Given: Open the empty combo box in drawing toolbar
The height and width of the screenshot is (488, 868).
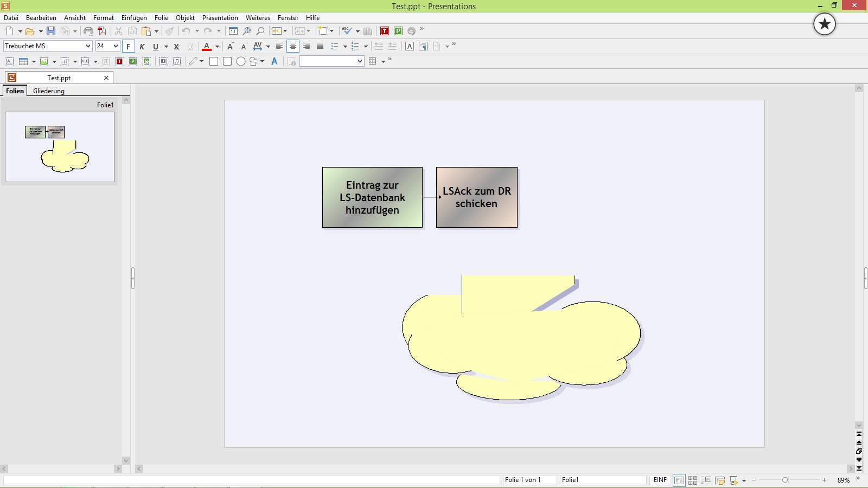Looking at the screenshot, I should (x=331, y=61).
